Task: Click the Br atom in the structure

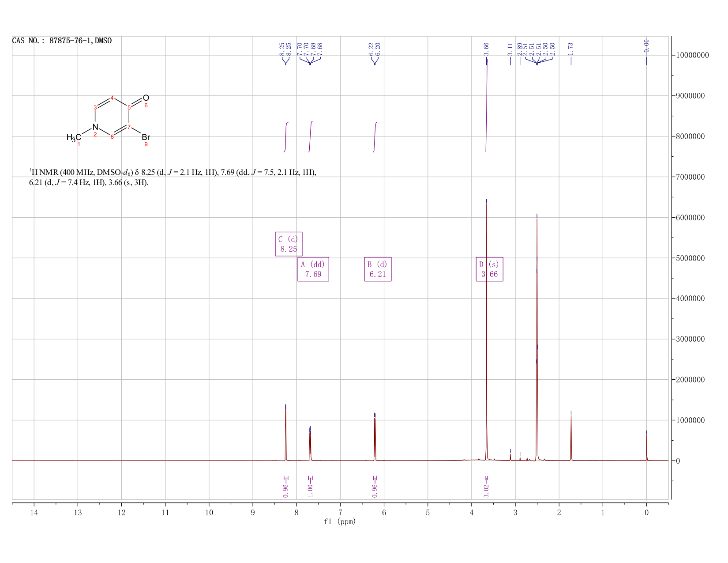Action: pyautogui.click(x=146, y=137)
